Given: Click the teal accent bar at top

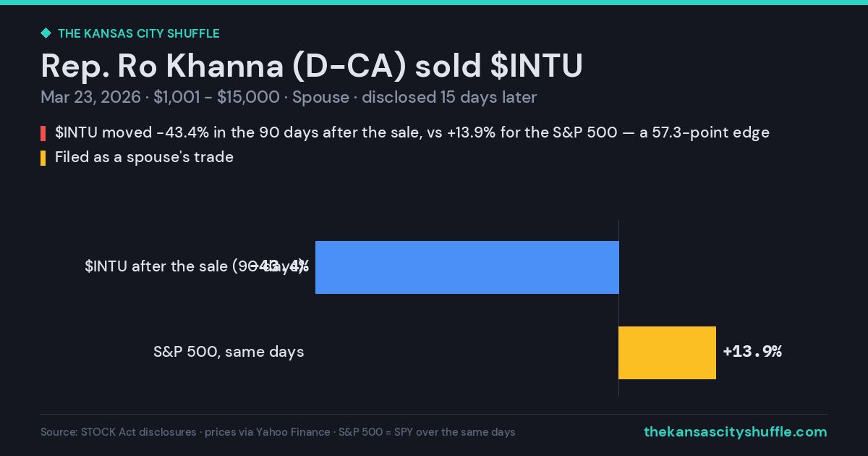Looking at the screenshot, I should 434,2.
